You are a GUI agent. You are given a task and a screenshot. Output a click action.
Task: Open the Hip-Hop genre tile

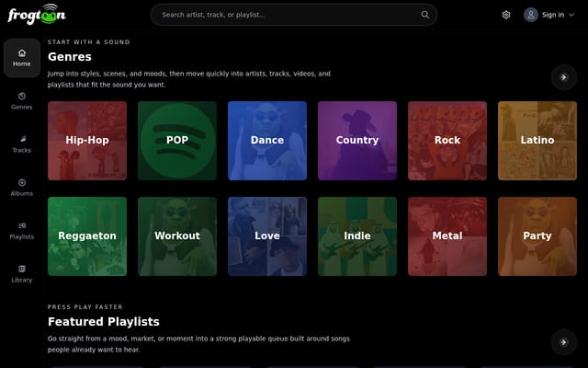[87, 141]
